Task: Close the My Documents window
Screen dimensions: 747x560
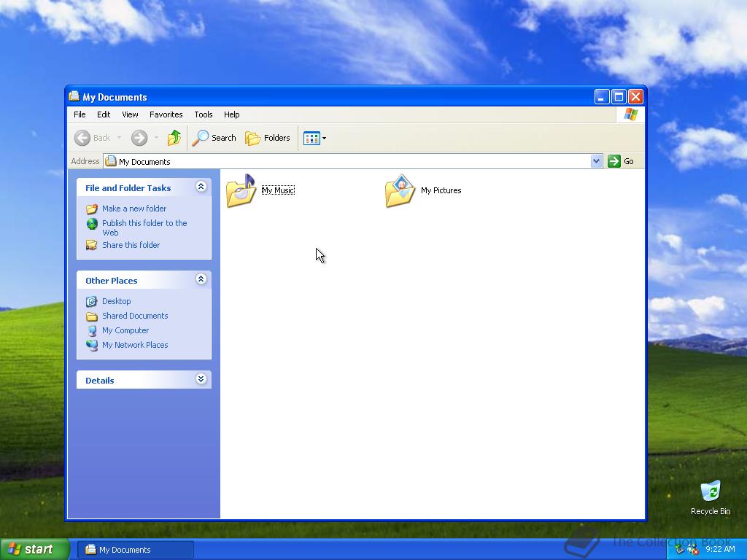Action: click(635, 97)
